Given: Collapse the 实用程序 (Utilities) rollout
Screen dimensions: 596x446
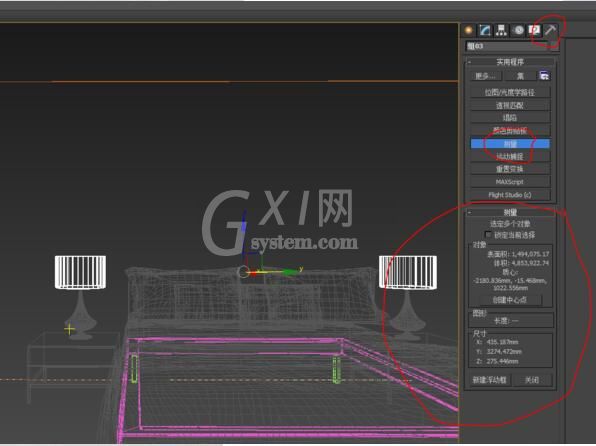Looking at the screenshot, I should pyautogui.click(x=510, y=62).
